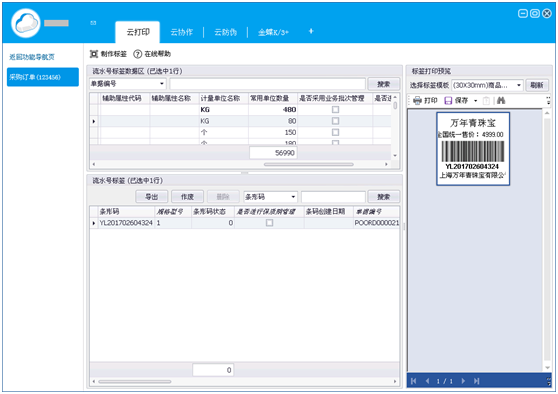Screen dimensions: 558x394
Task: Click the cloud logo icon
Action: pyautogui.click(x=26, y=23)
